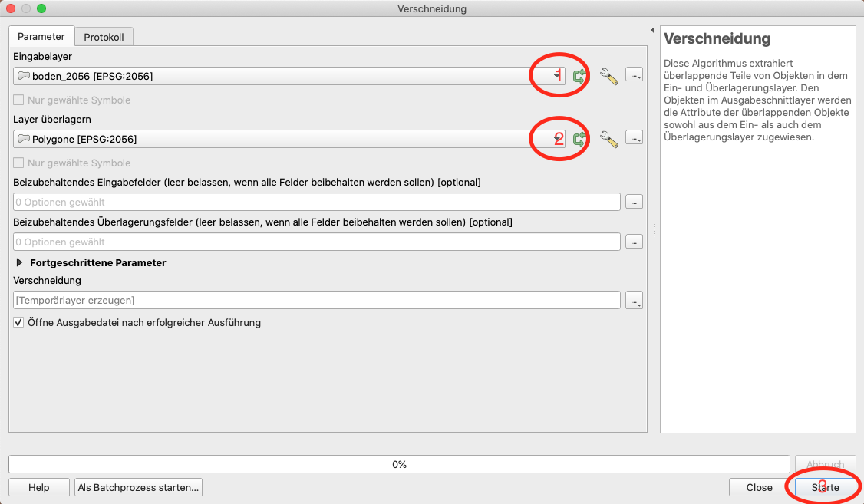The image size is (864, 504).
Task: Click browse button next to Layer überlagern
Action: click(634, 139)
